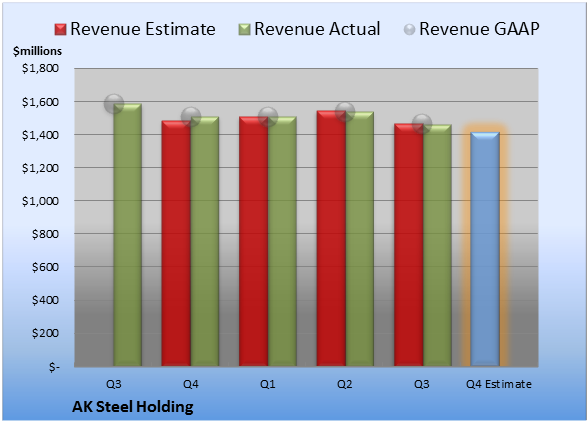Click the '$600' y-axis value
Viewport: 588px width, 422px height.
click(45, 267)
